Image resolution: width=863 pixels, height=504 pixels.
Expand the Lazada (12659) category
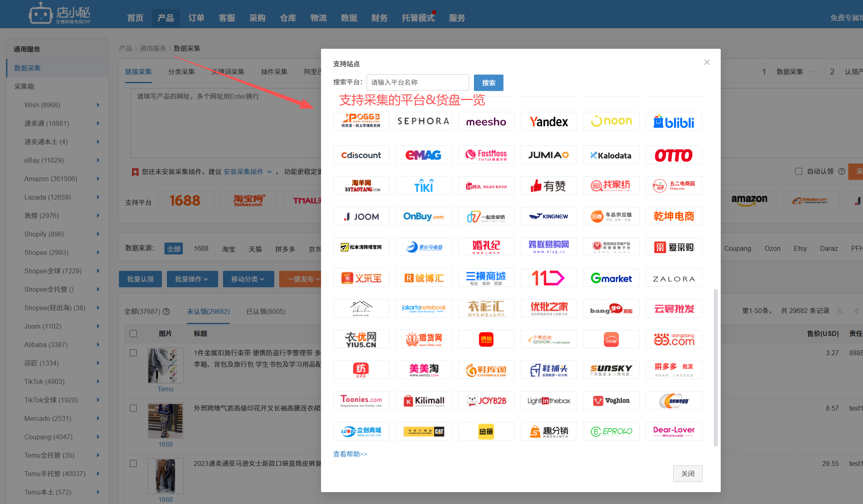[x=98, y=197]
